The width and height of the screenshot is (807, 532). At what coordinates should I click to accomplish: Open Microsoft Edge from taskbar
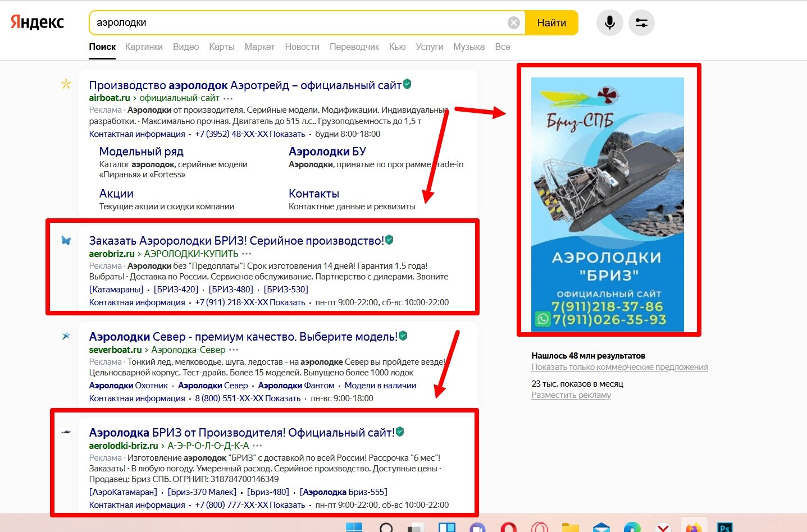[632, 528]
